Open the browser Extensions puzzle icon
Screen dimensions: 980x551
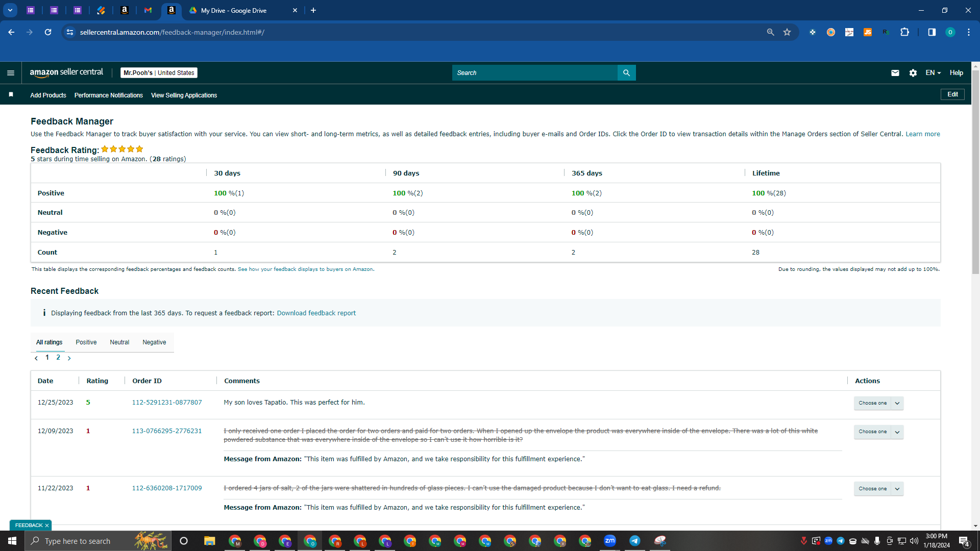tap(904, 32)
